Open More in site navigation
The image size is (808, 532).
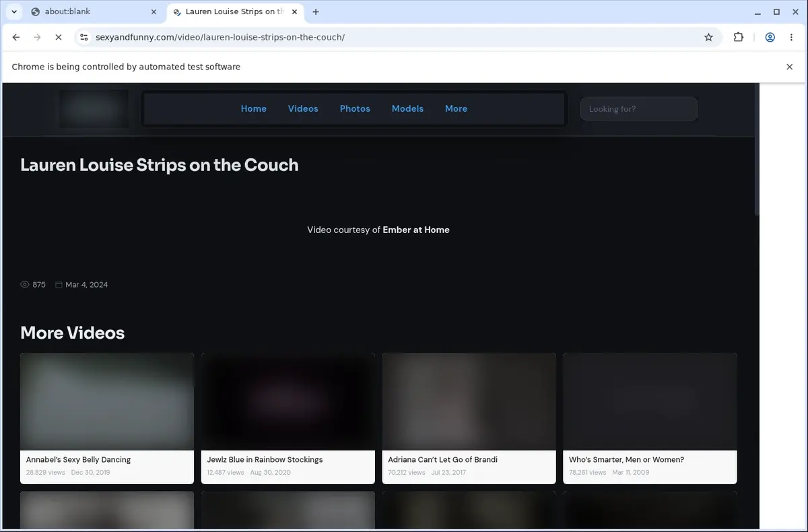point(456,108)
